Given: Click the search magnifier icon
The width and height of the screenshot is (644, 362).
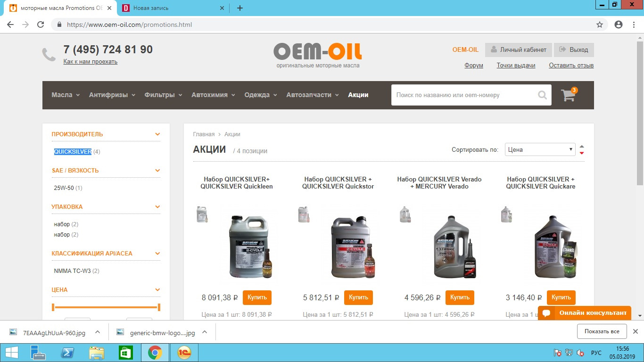Looking at the screenshot, I should [543, 95].
